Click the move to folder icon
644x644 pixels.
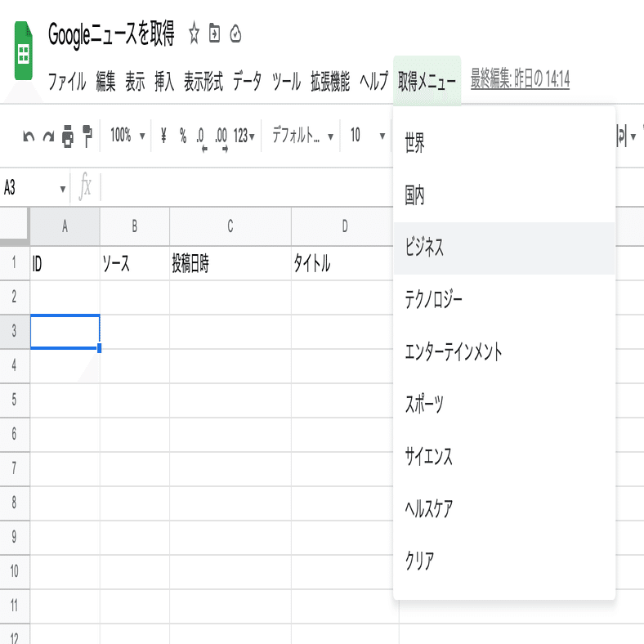[x=214, y=34]
